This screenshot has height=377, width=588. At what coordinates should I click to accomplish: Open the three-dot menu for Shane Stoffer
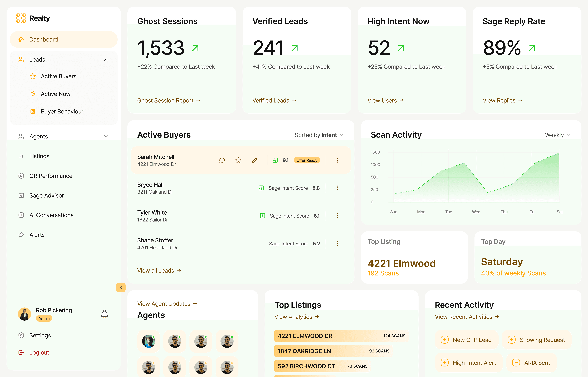pyautogui.click(x=337, y=243)
